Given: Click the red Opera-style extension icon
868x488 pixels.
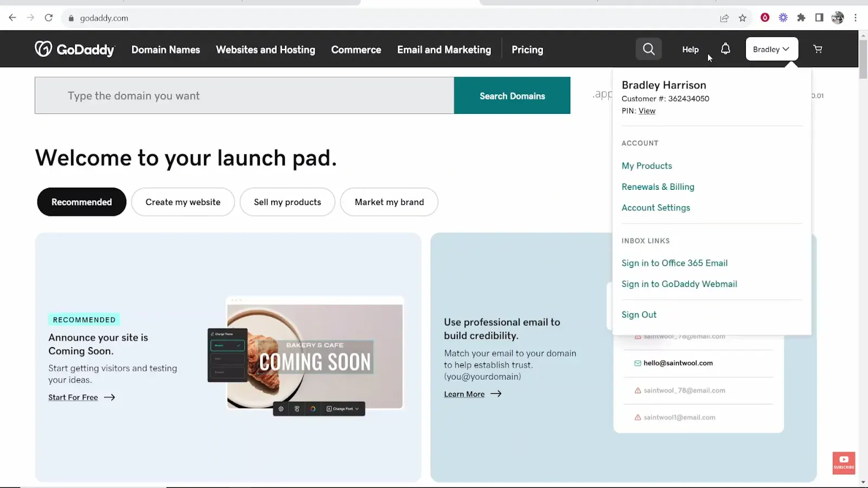Looking at the screenshot, I should (x=765, y=18).
